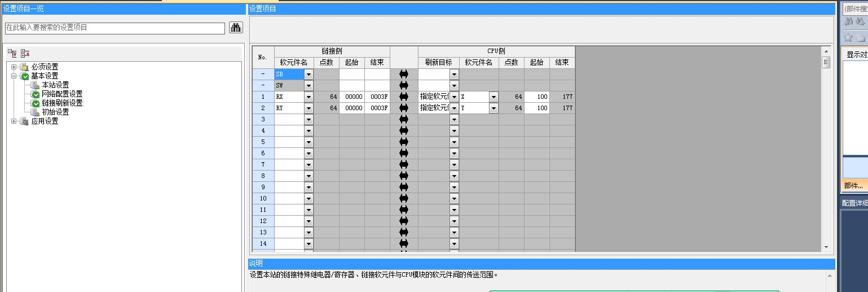
Task: Expand the 必须设置 tree node
Action: [x=14, y=67]
